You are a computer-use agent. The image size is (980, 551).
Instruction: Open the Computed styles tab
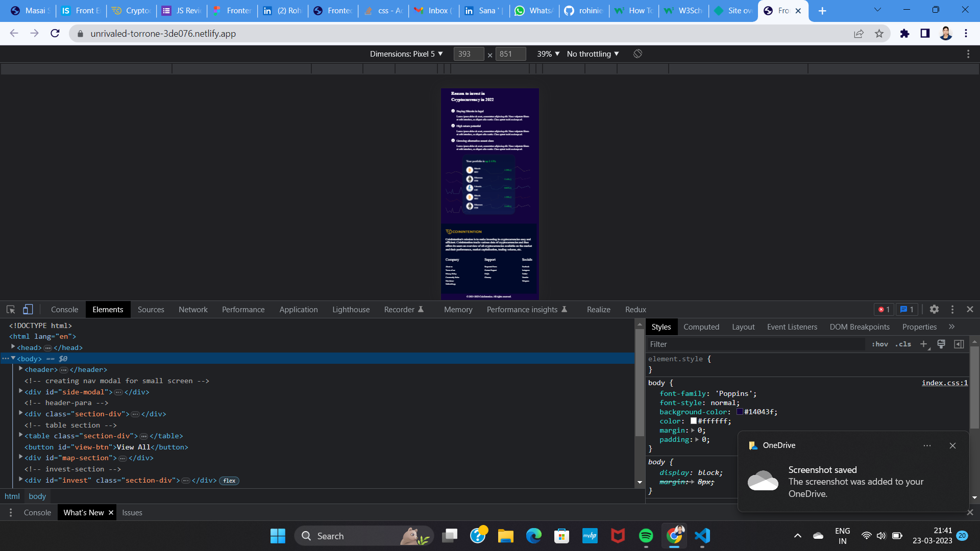point(701,327)
